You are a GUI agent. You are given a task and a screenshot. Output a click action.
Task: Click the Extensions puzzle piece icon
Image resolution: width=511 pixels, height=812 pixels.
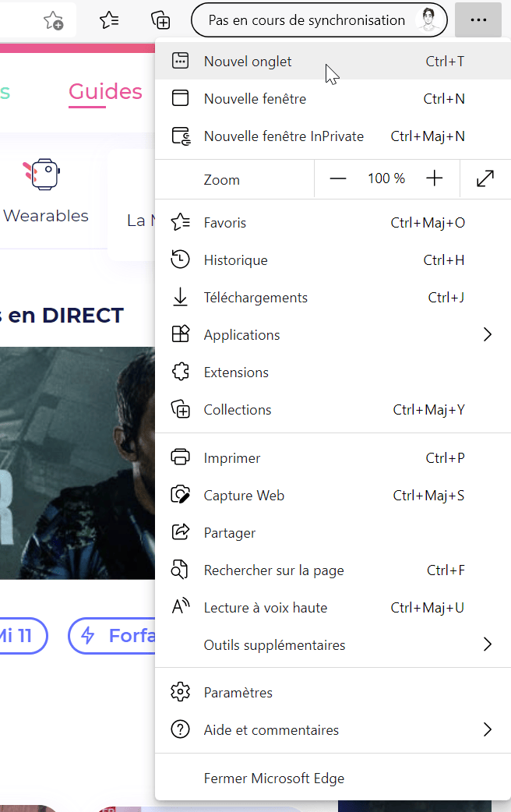pos(180,372)
